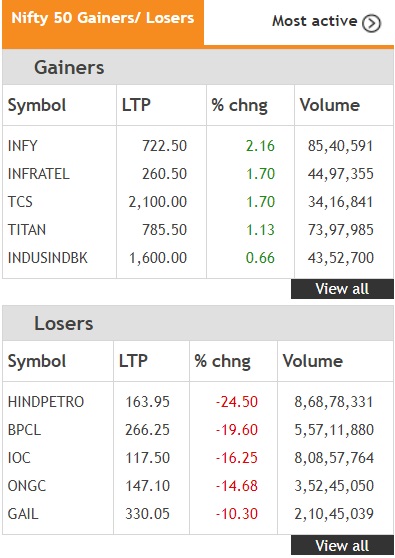
Task: Select the GAIL symbol in Losers
Action: (23, 514)
